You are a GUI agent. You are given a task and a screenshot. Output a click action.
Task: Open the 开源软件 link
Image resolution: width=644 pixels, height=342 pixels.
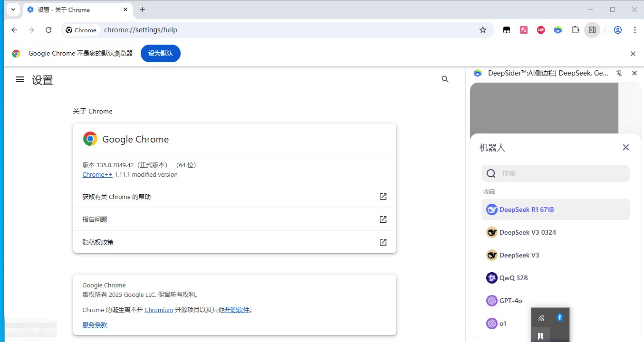click(x=237, y=310)
